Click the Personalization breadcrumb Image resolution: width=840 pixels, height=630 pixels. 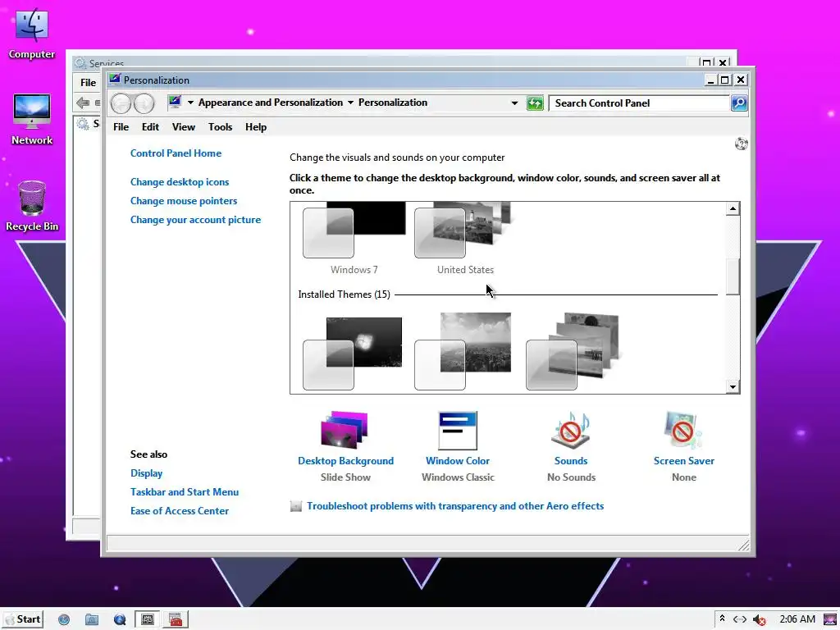coord(393,103)
